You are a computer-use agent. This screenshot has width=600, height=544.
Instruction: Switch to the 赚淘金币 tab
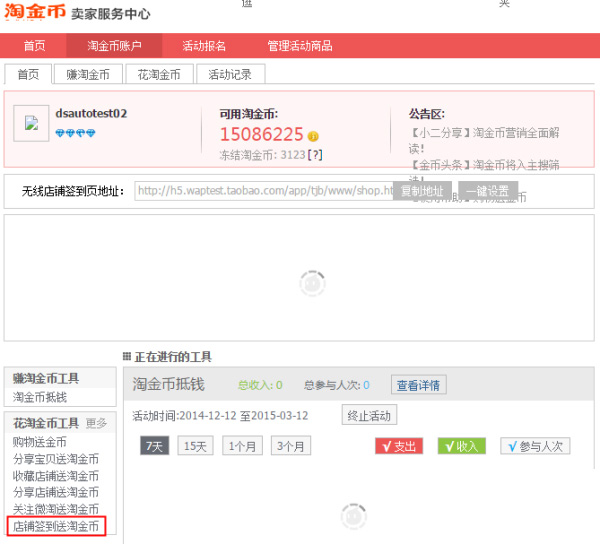point(88,74)
